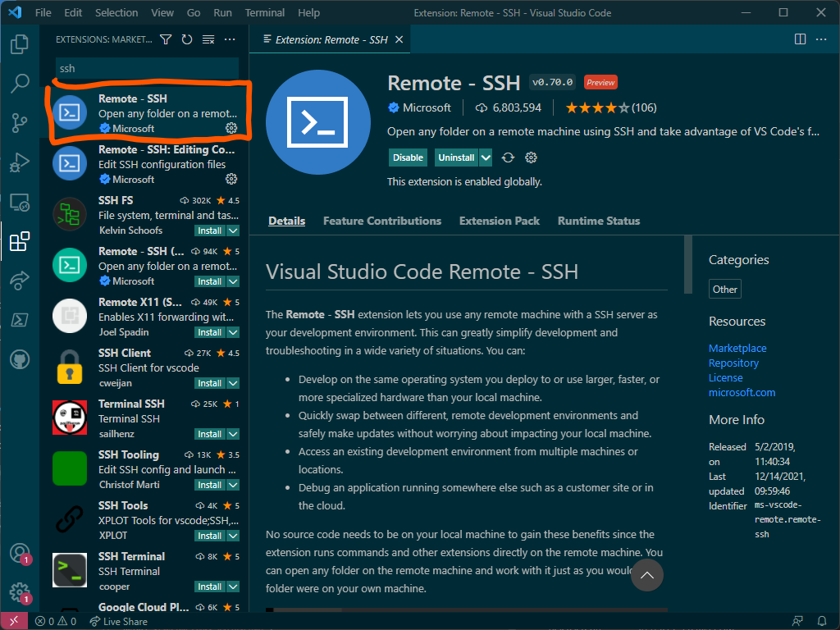Click the extensions search field
Image resolution: width=840 pixels, height=630 pixels.
pyautogui.click(x=147, y=69)
